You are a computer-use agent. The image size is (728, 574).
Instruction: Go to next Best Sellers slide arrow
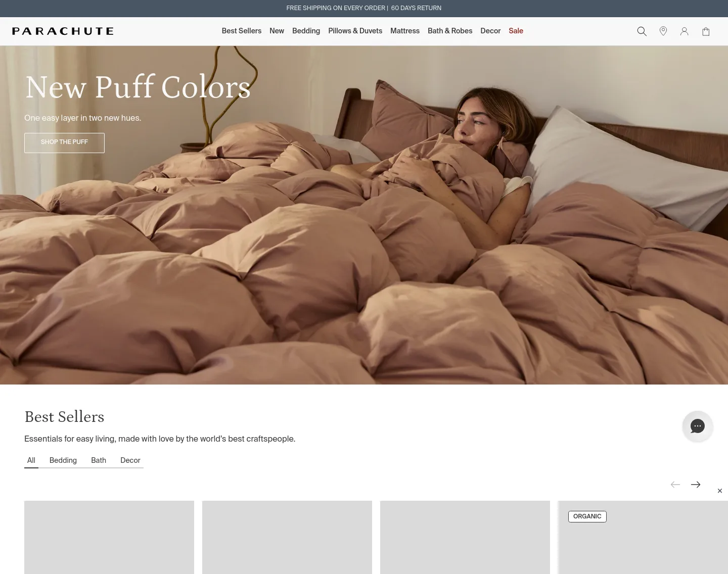pyautogui.click(x=696, y=485)
